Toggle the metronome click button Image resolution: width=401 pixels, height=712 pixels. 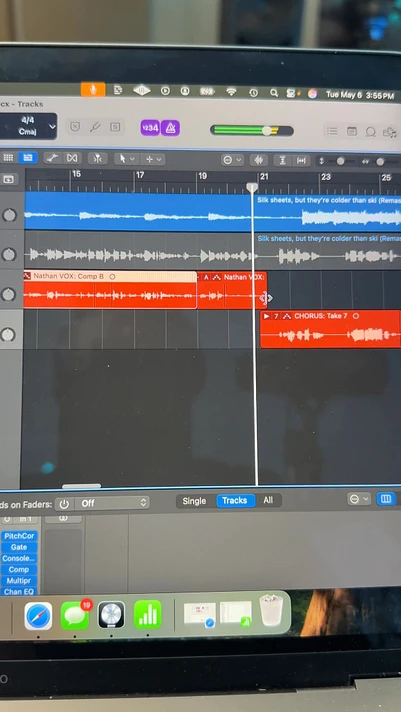pos(170,129)
